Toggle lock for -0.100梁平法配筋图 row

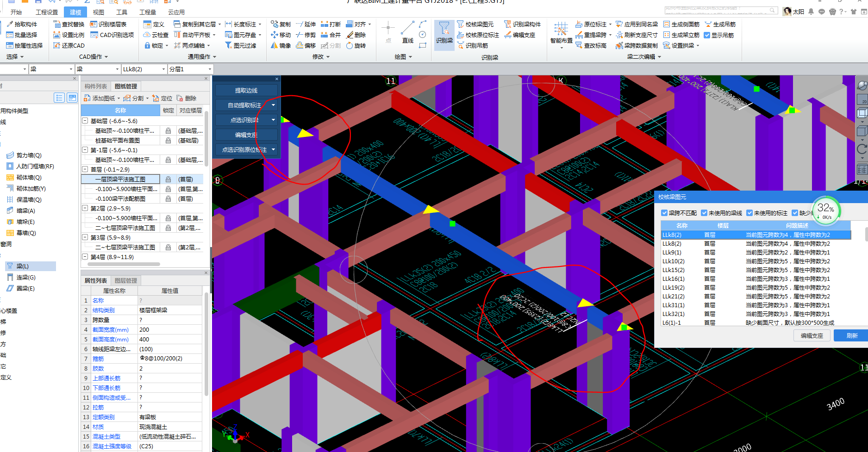[x=168, y=198]
